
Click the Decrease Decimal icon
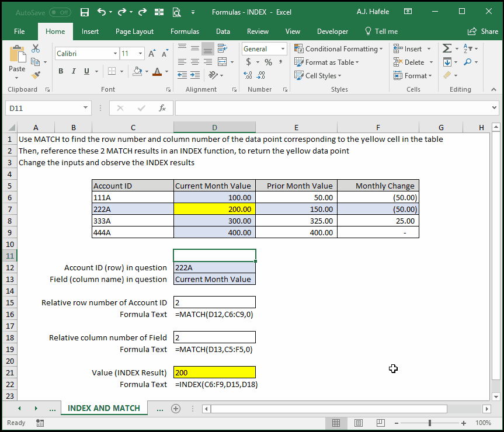pyautogui.click(x=261, y=75)
